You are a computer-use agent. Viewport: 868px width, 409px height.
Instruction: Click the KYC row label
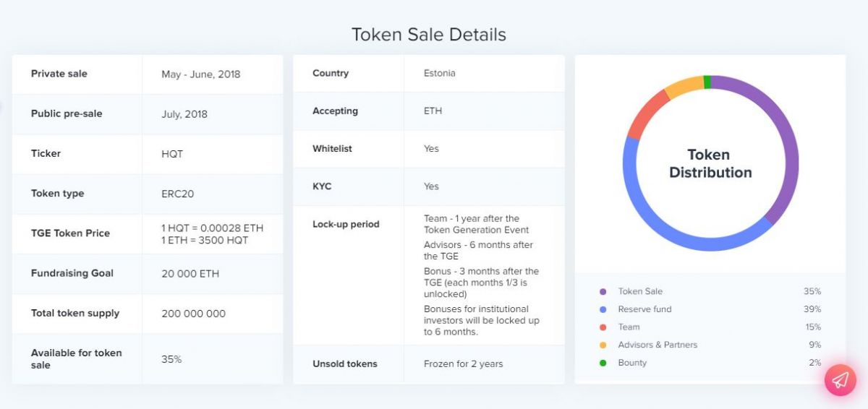click(322, 186)
